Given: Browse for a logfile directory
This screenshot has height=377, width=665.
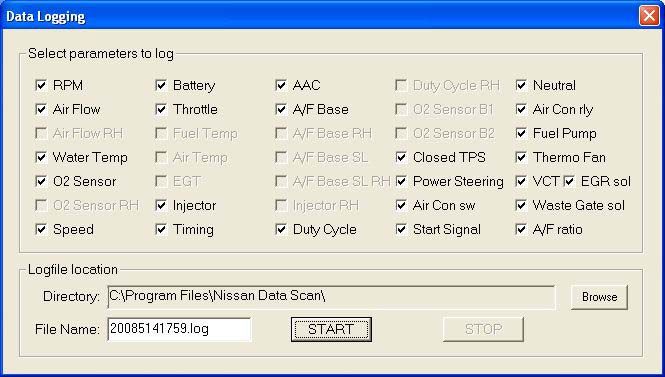Looking at the screenshot, I should pos(599,297).
